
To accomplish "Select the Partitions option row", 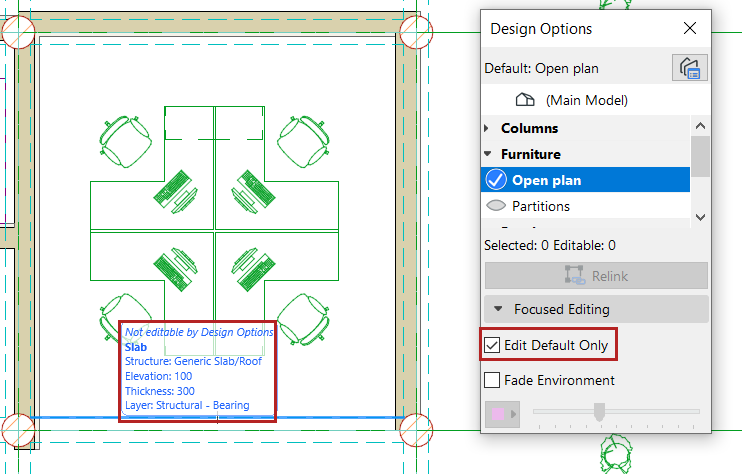I will pos(585,206).
